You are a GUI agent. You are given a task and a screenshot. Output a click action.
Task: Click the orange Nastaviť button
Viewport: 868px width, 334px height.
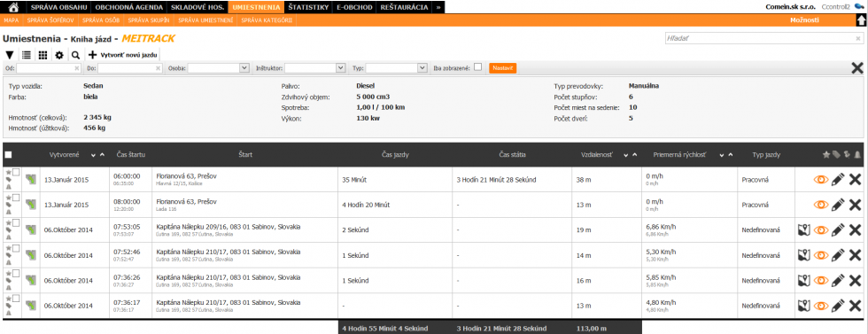point(503,67)
